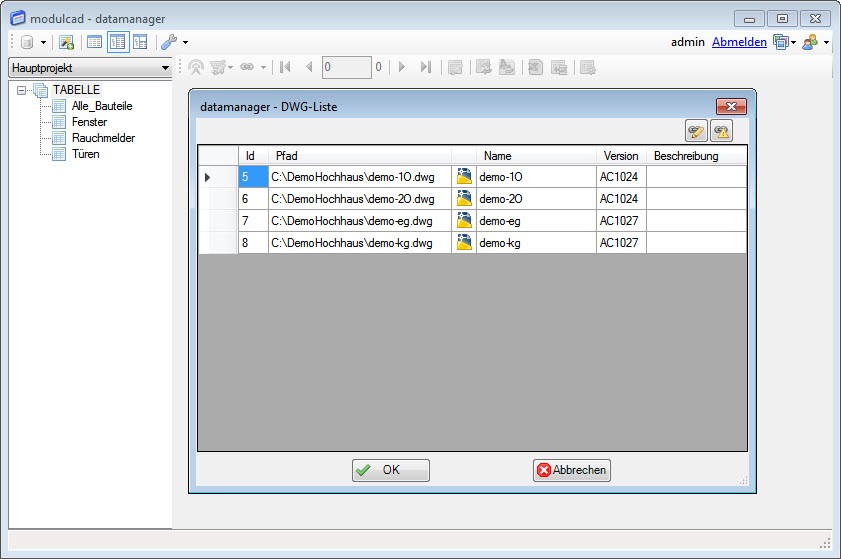The width and height of the screenshot is (841, 559).
Task: Select the Fenster table in the tree
Action: point(90,122)
